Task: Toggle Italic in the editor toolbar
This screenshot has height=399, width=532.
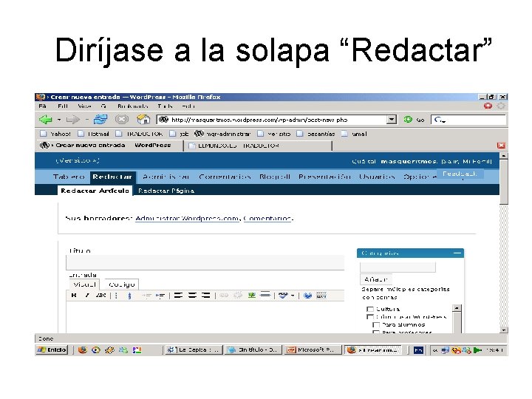Action: tap(87, 296)
